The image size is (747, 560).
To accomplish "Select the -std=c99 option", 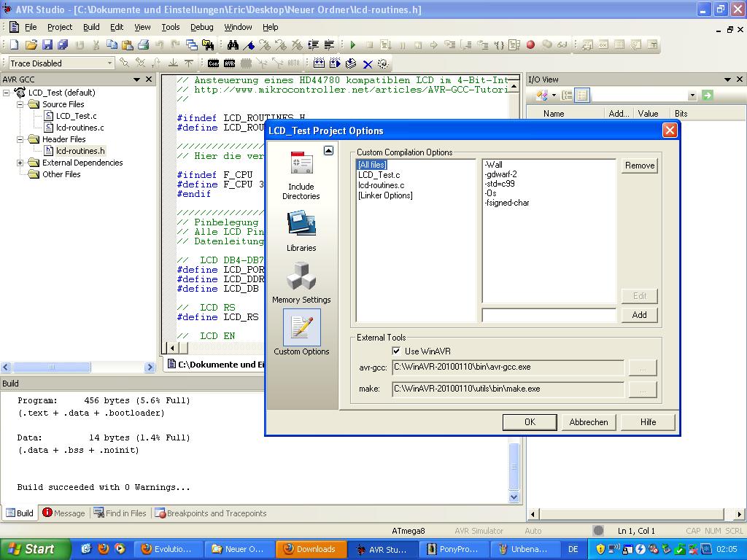I will [x=500, y=184].
